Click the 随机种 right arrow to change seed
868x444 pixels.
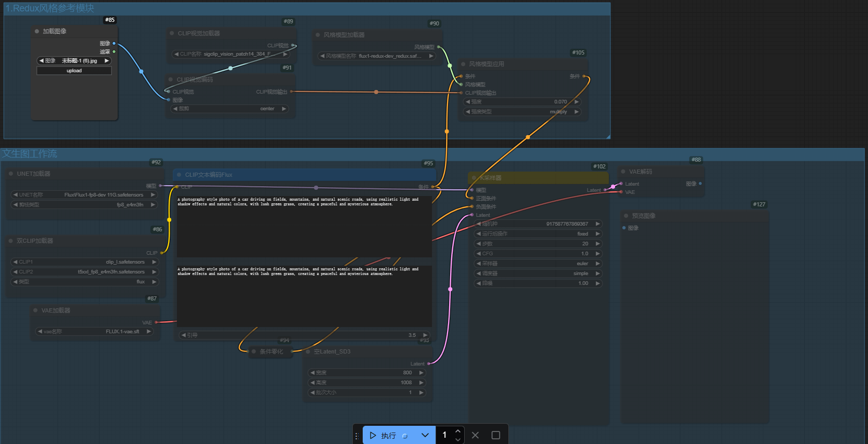pyautogui.click(x=597, y=224)
